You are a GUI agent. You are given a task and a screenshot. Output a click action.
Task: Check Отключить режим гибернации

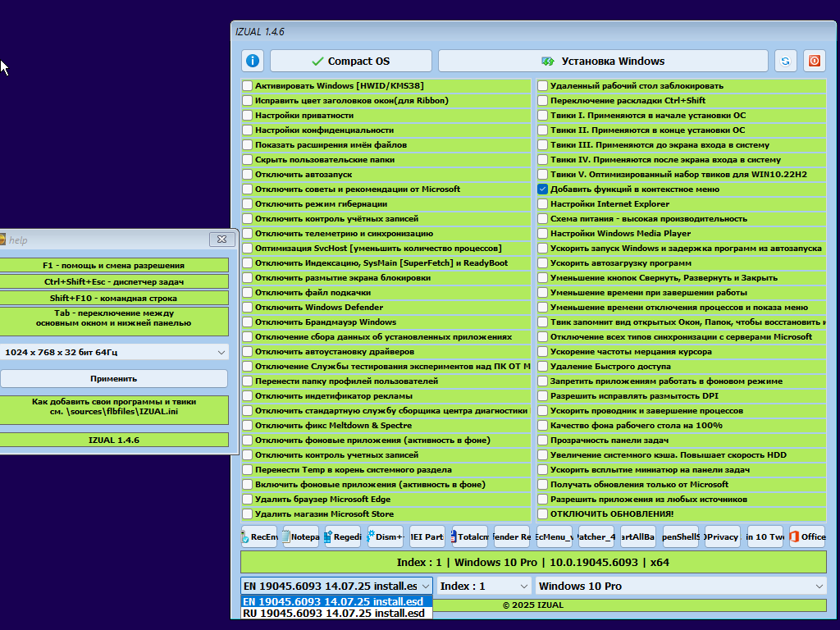[247, 203]
